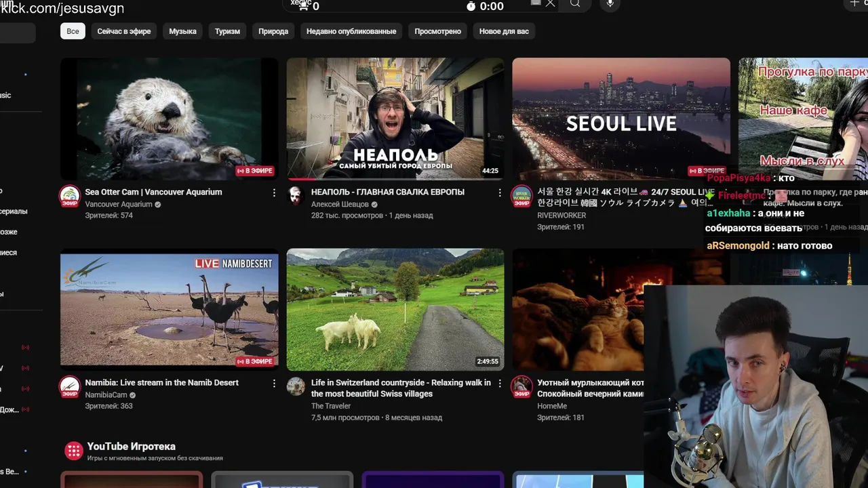This screenshot has width=868, height=488.
Task: Select the Природа filter chip
Action: [273, 31]
